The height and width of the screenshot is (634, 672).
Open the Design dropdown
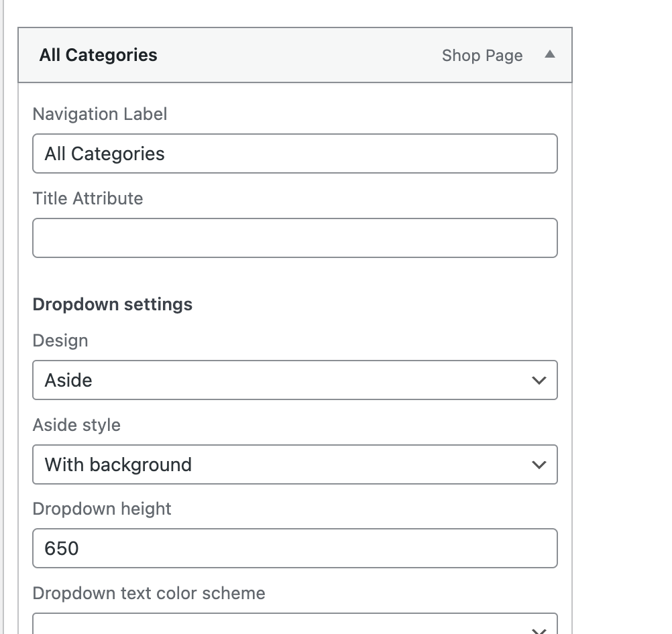coord(294,380)
